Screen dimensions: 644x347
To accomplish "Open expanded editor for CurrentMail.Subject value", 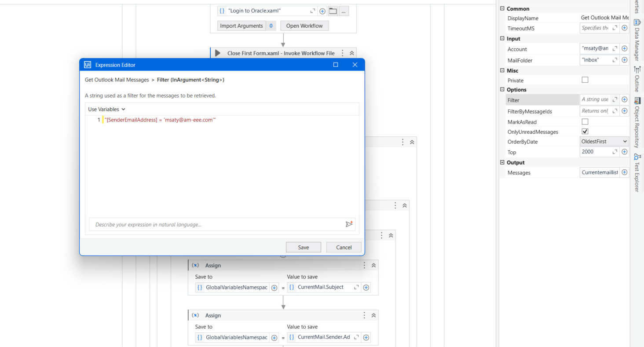I will [x=356, y=287].
